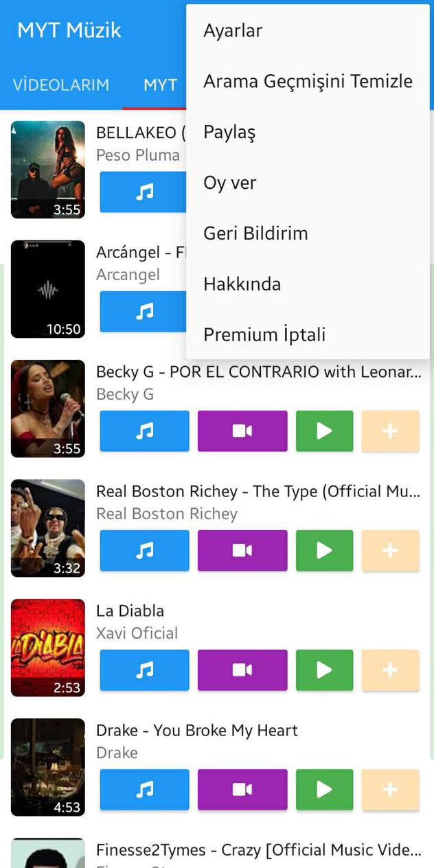Choose Paylaş from the menu

tap(229, 132)
